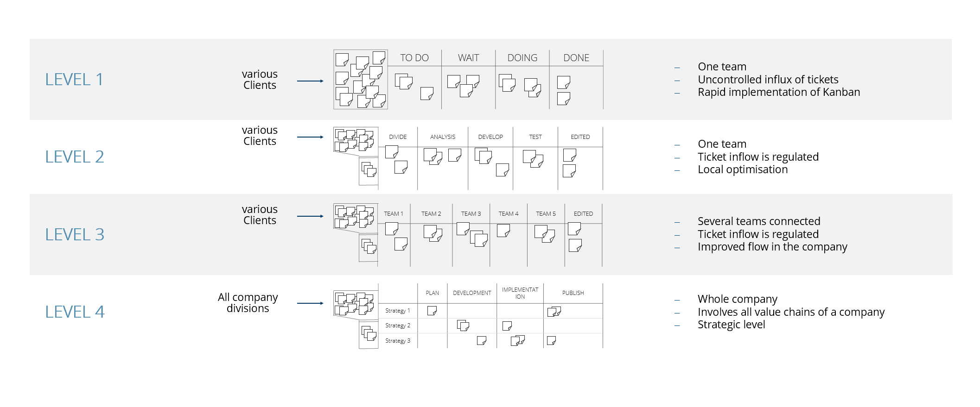Click the top note in the Level 1 DONE column
Viewport: 980px width, 407px height.
(x=564, y=82)
